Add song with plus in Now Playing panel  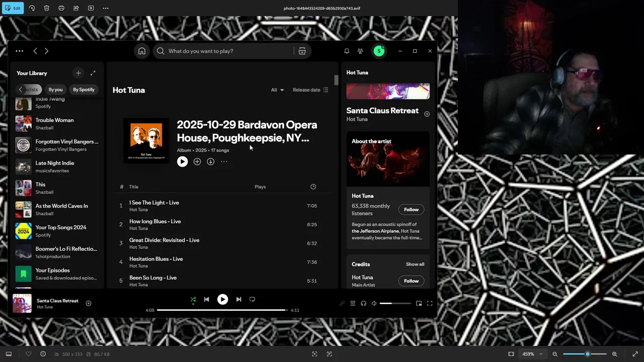(427, 114)
